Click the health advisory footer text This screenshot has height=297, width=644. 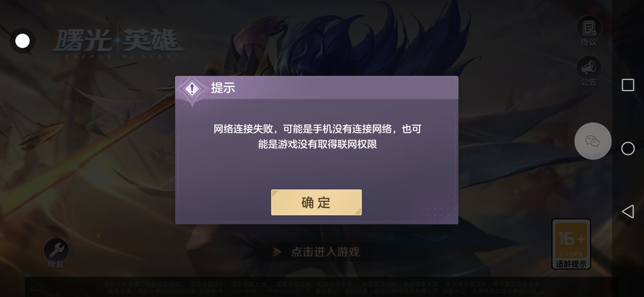(321, 284)
